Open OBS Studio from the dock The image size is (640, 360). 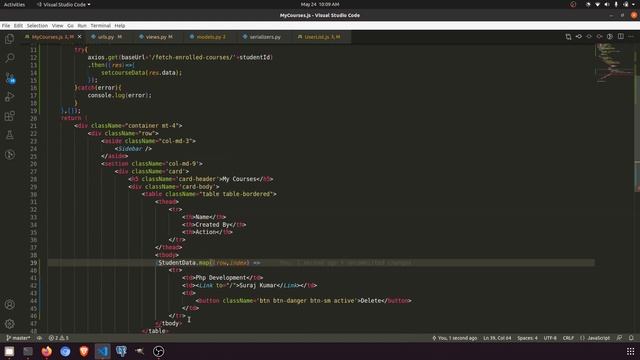point(158,351)
